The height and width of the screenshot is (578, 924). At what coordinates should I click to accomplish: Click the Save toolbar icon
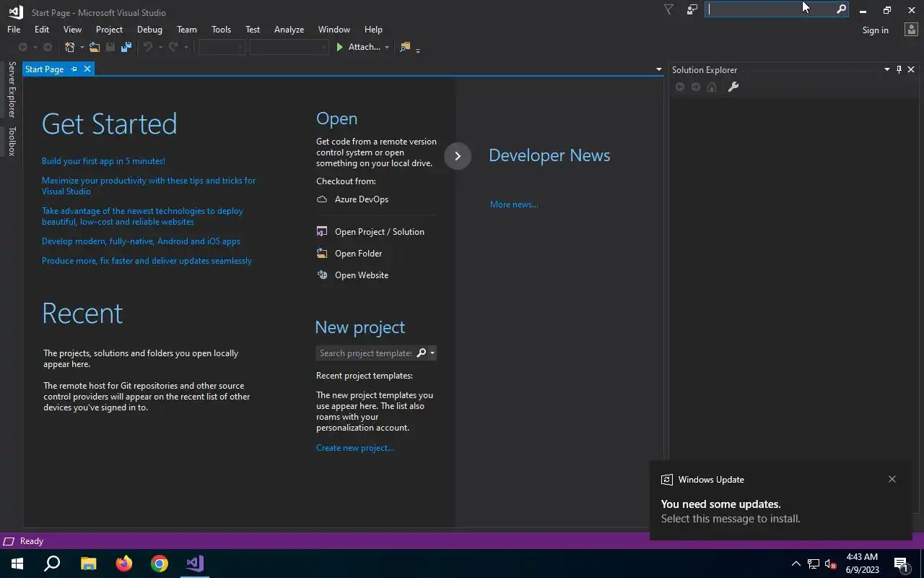pos(110,47)
